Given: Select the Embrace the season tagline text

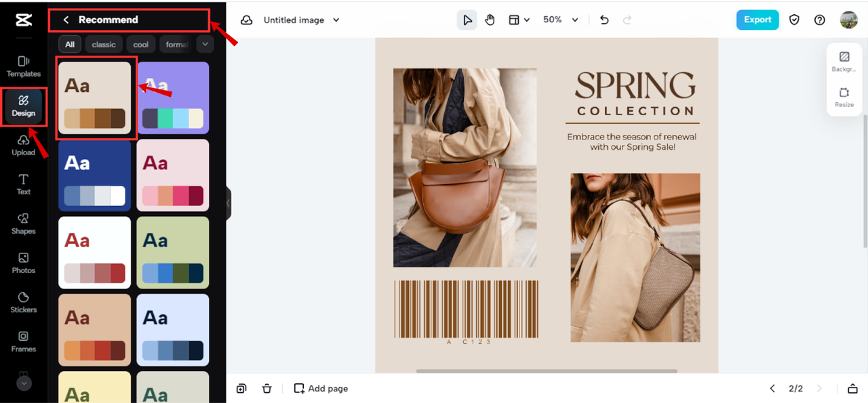Looking at the screenshot, I should [632, 142].
